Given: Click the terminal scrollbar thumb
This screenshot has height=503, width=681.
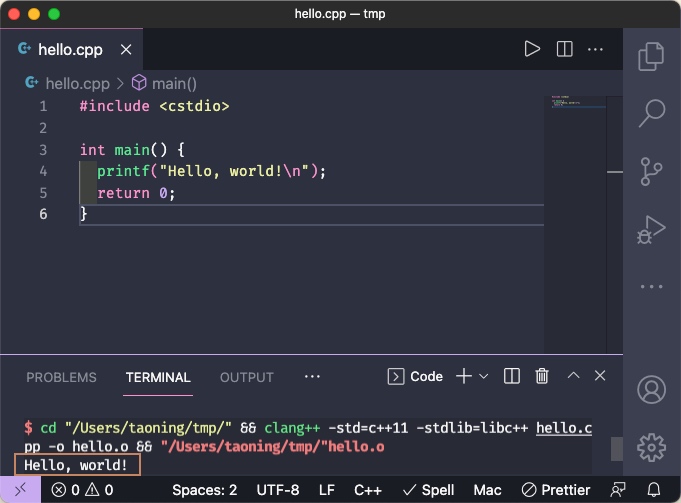Looking at the screenshot, I should [616, 448].
